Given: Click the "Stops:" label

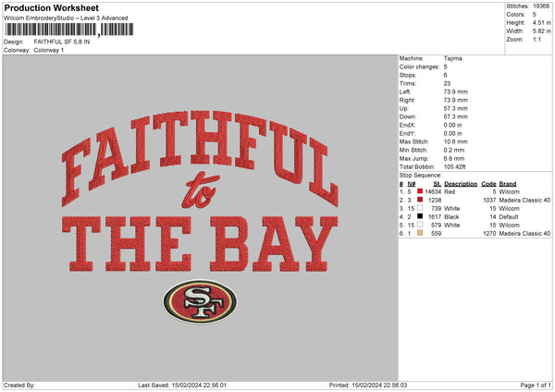Looking at the screenshot, I should [407, 75].
